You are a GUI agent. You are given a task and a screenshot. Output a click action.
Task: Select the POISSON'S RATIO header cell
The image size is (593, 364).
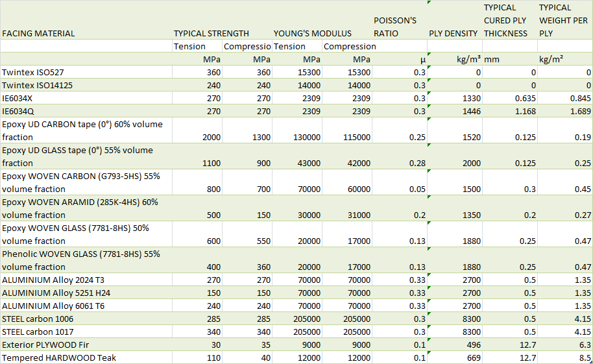[x=400, y=20]
